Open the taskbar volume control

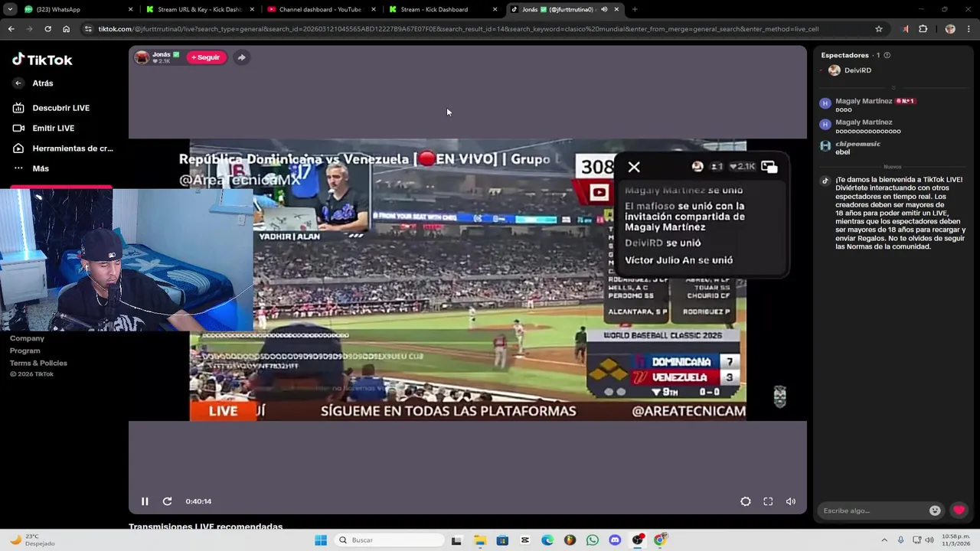[x=929, y=540]
